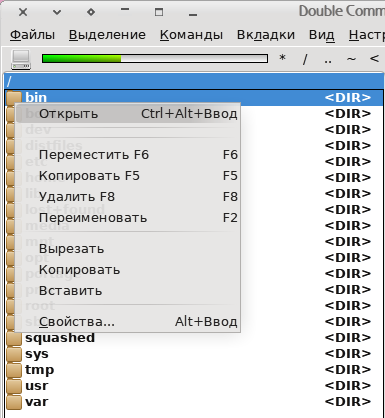Click the drive selection icon
The width and height of the screenshot is (385, 418).
point(21,60)
